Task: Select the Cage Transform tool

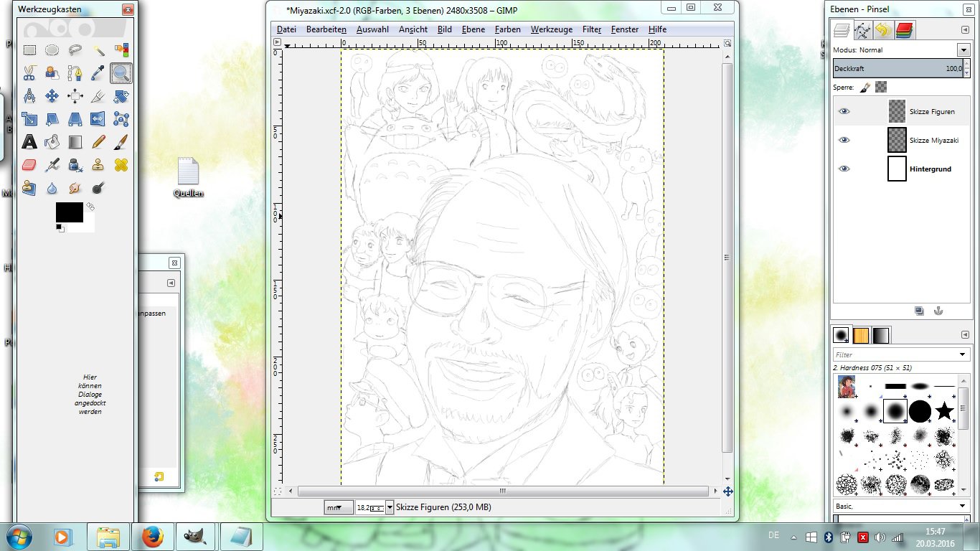Action: pos(121,119)
